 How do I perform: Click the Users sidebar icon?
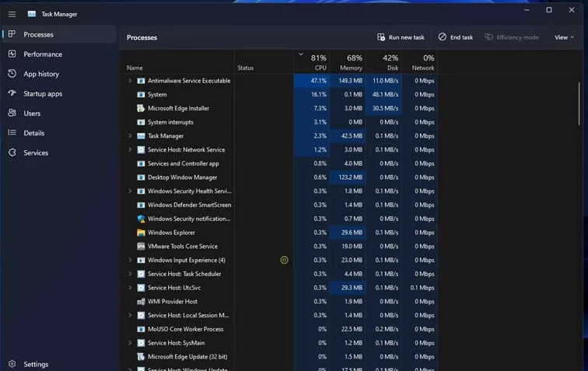(x=12, y=114)
